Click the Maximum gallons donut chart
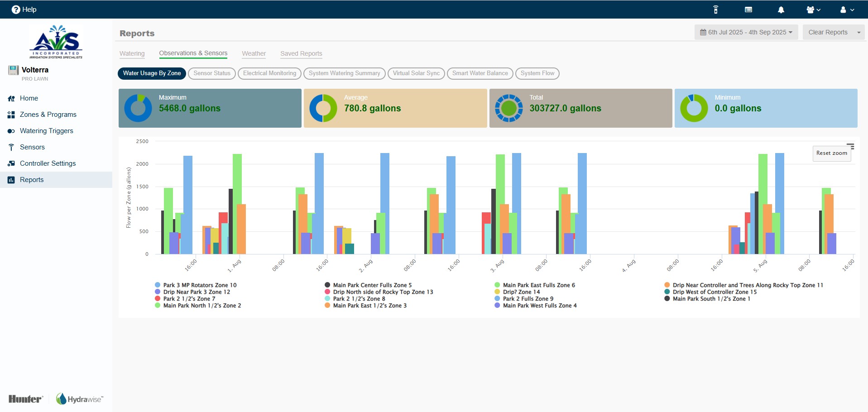868x412 pixels. tap(138, 108)
